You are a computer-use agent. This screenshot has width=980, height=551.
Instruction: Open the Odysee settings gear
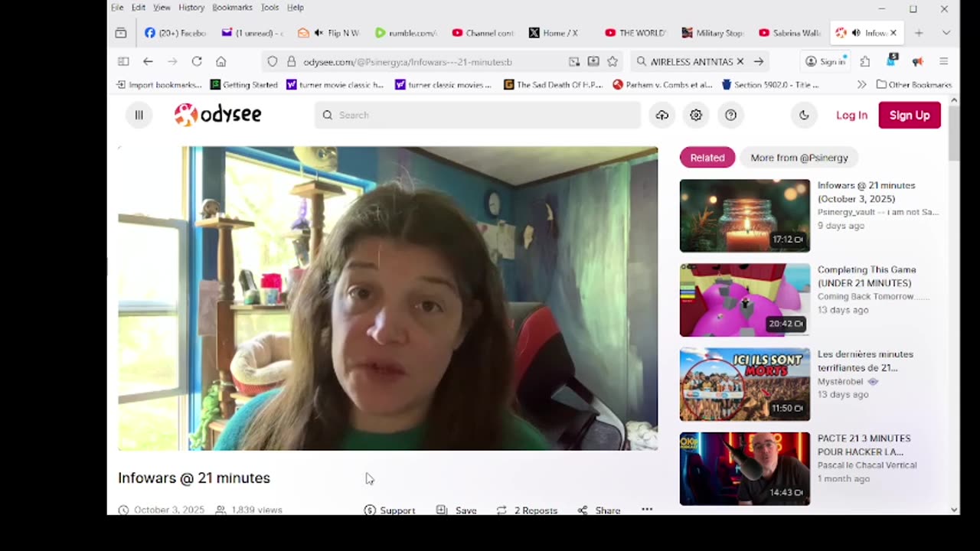696,115
